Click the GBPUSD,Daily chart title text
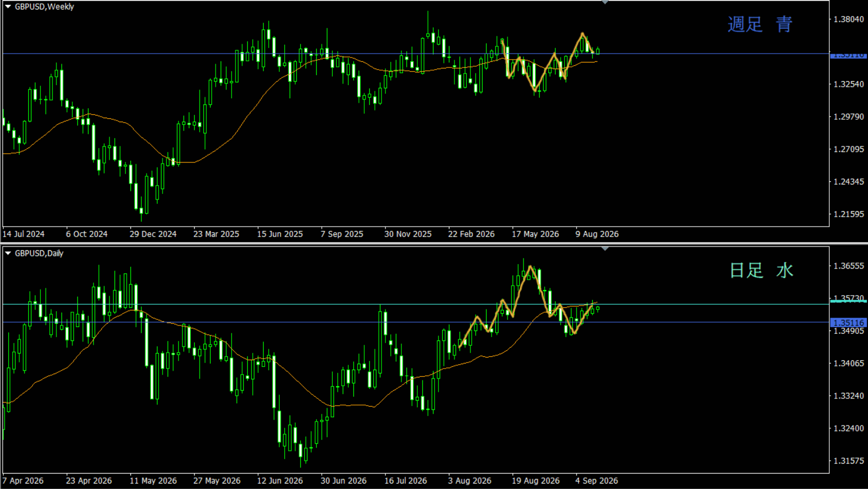The width and height of the screenshot is (868, 489). (39, 253)
